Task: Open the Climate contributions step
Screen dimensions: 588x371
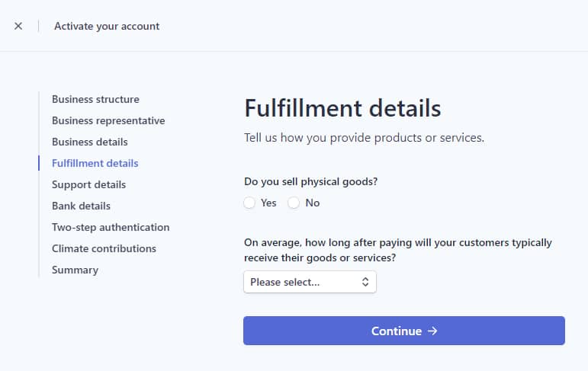Action: coord(104,248)
